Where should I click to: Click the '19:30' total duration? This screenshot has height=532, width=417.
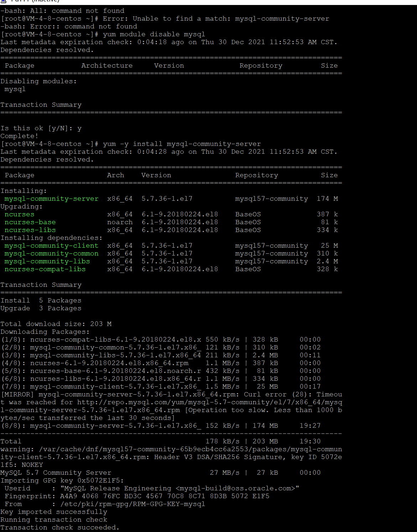(x=310, y=442)
